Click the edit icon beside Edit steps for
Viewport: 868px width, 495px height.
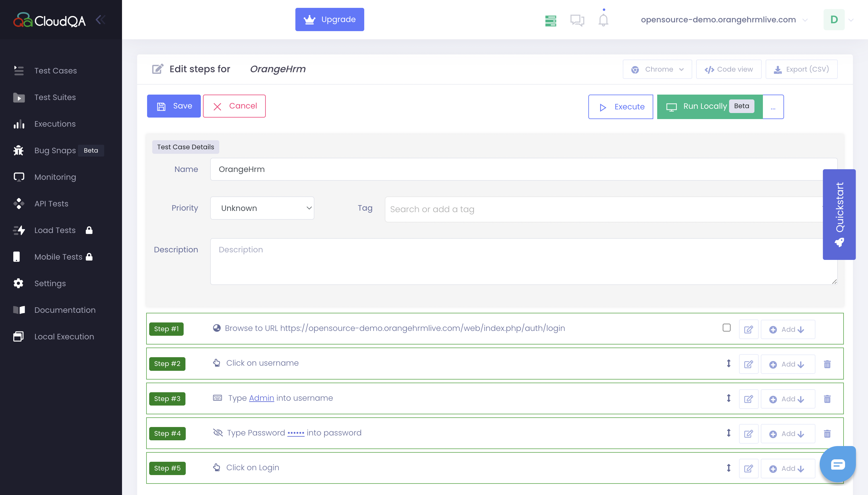pyautogui.click(x=158, y=69)
